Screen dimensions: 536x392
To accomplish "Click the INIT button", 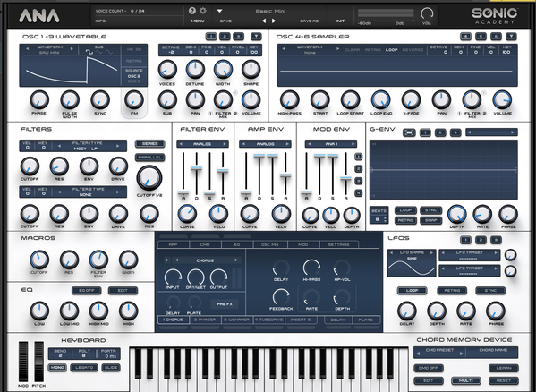I will point(340,21).
